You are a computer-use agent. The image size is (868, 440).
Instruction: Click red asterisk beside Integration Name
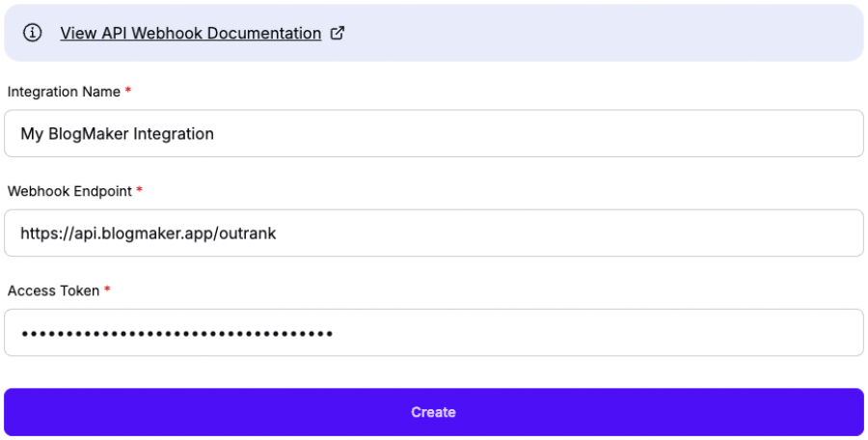[x=128, y=92]
